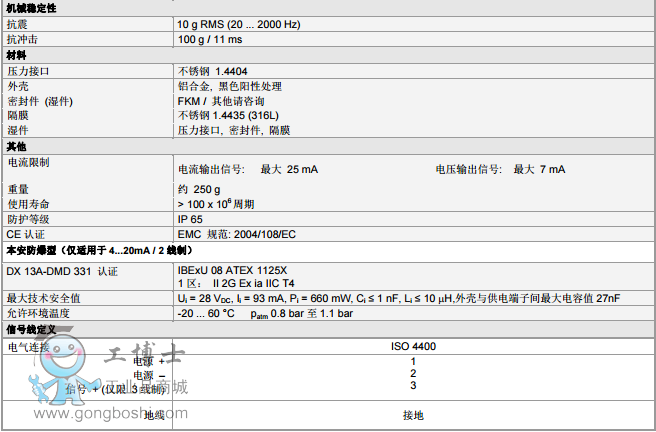Select the EMC 规范 2004/108/EC text
This screenshot has height=432, width=656.
tap(240, 234)
